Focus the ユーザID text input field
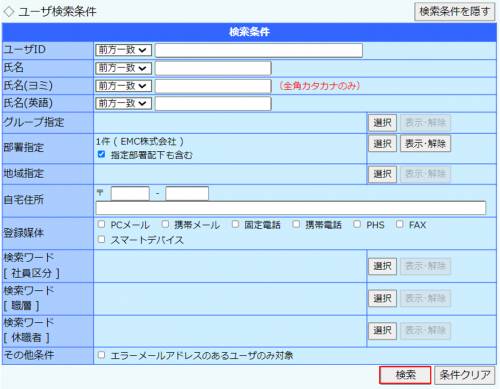Screen dimensions: 500x389 click(259, 50)
